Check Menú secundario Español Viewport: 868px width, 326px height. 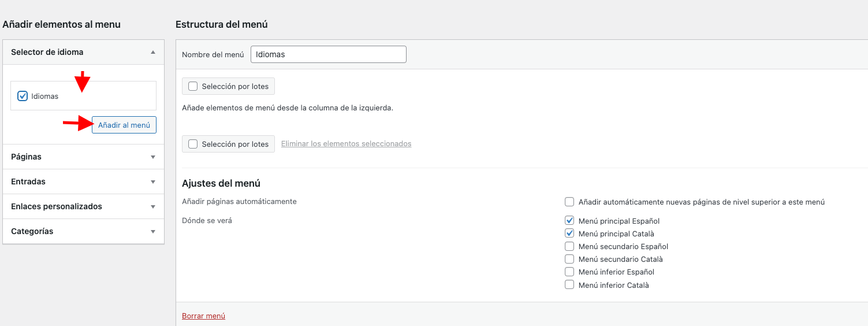click(569, 246)
